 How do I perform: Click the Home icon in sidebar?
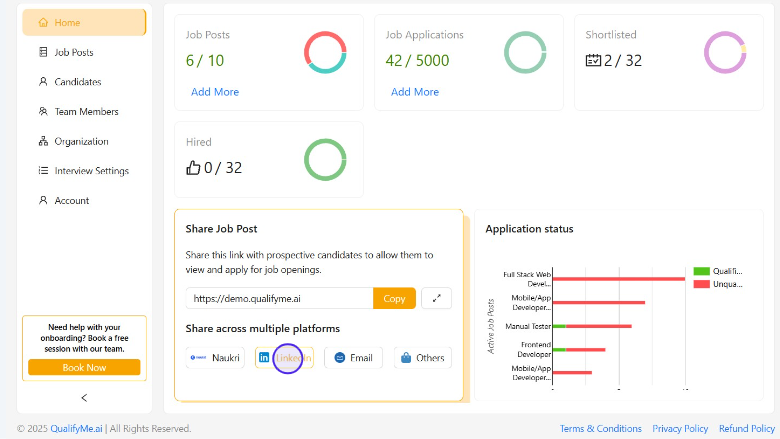(x=42, y=23)
